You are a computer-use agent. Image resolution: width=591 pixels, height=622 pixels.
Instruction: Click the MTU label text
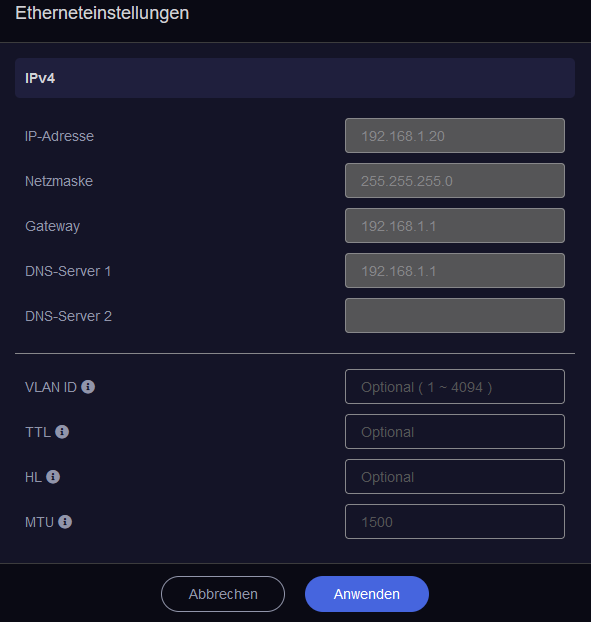click(x=39, y=522)
